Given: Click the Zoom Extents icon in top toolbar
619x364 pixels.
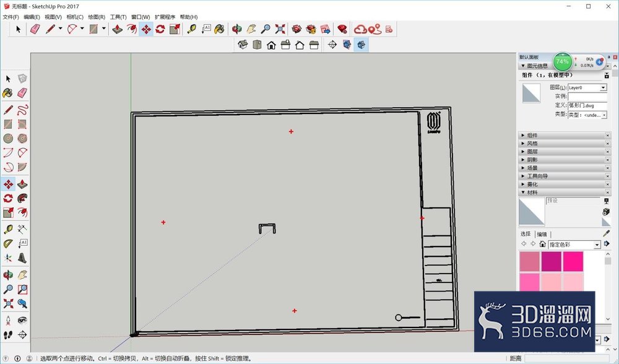Looking at the screenshot, I should click(x=280, y=29).
